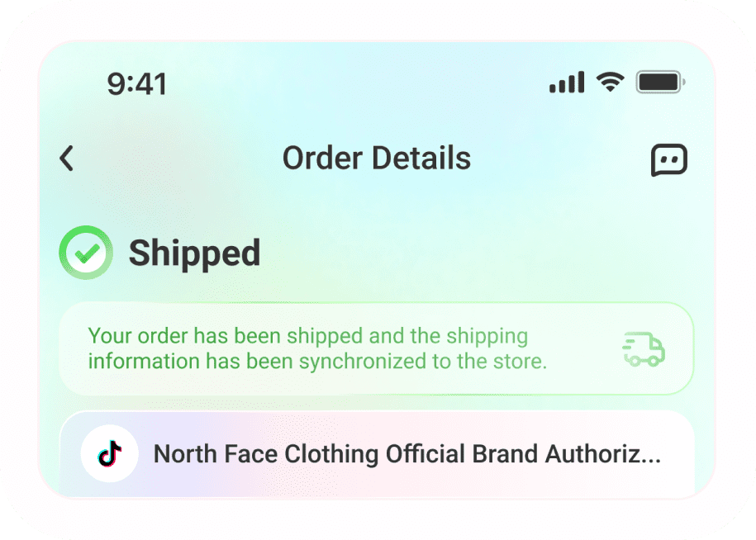This screenshot has width=756, height=540.
Task: Select the store name row card
Action: 377,454
